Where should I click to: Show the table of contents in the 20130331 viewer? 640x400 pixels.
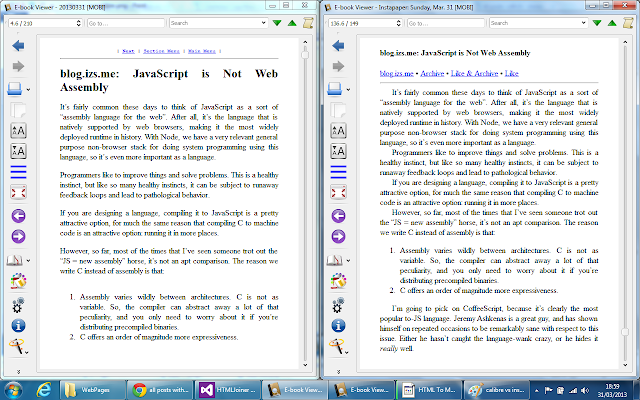tap(18, 172)
